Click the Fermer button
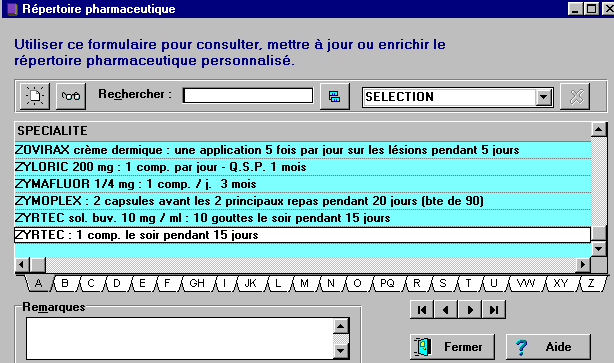614x363 pixels. tap(452, 347)
